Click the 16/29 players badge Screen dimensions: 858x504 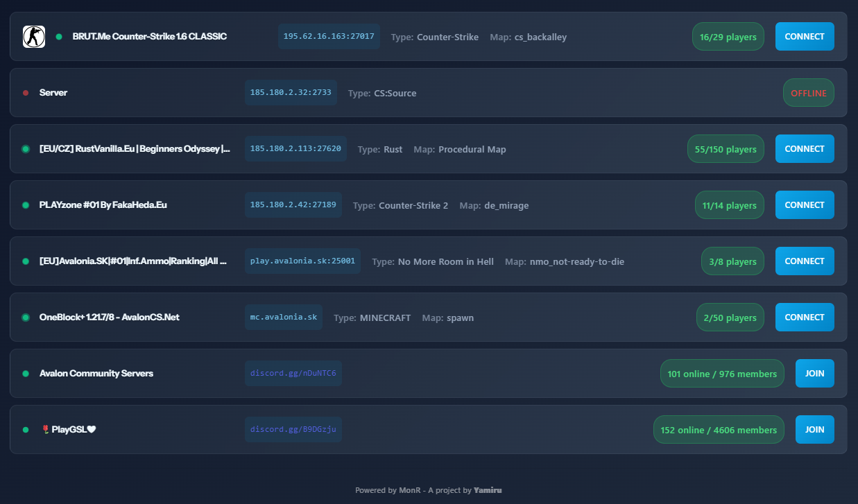coord(728,37)
